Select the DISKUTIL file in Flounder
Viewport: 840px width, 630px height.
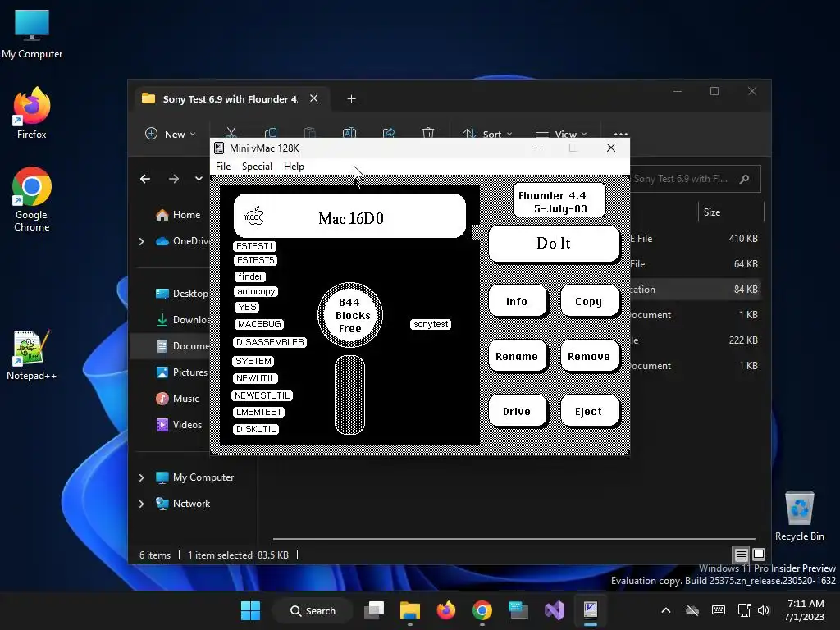coord(256,430)
